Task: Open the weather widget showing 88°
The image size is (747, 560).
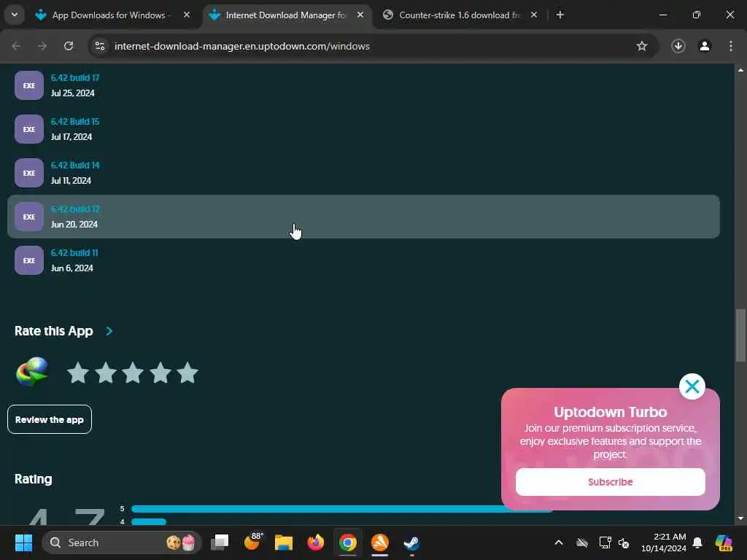Action: click(252, 542)
